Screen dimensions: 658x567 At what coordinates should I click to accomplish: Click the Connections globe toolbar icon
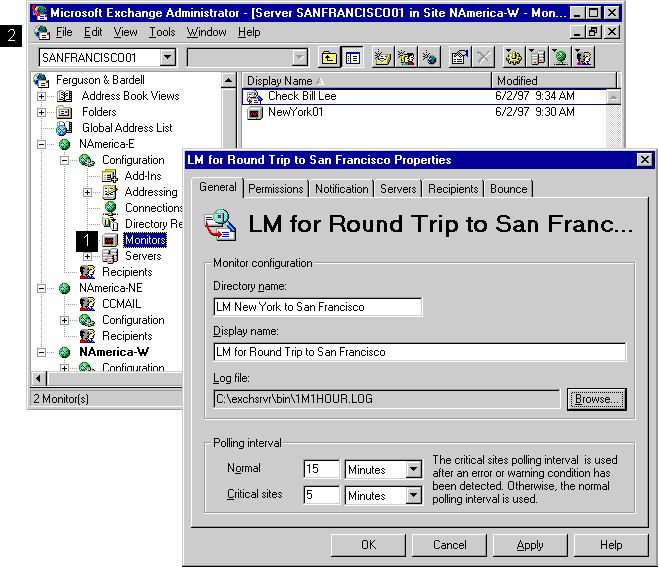561,57
